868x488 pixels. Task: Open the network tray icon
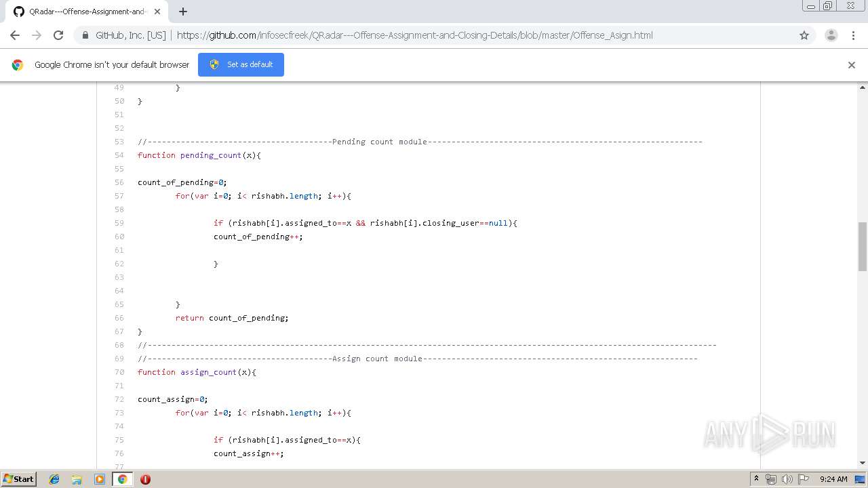point(771,479)
